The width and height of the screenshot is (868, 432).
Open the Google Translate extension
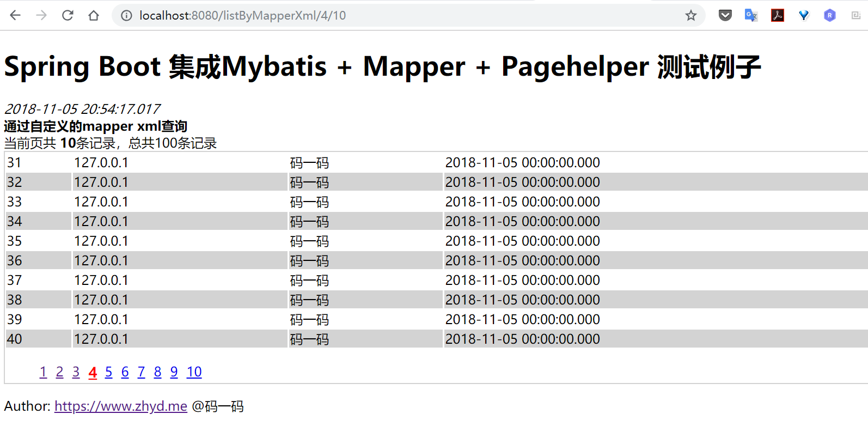751,15
